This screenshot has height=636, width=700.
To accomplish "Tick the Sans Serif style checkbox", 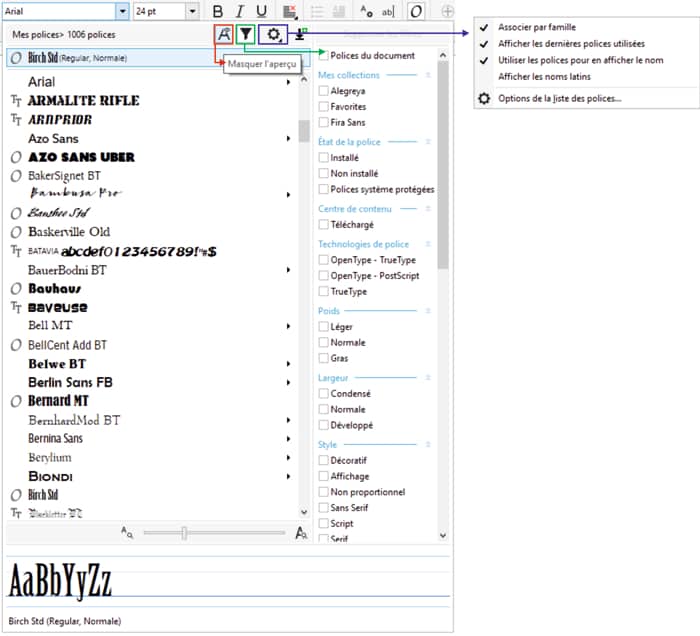I will point(323,508).
